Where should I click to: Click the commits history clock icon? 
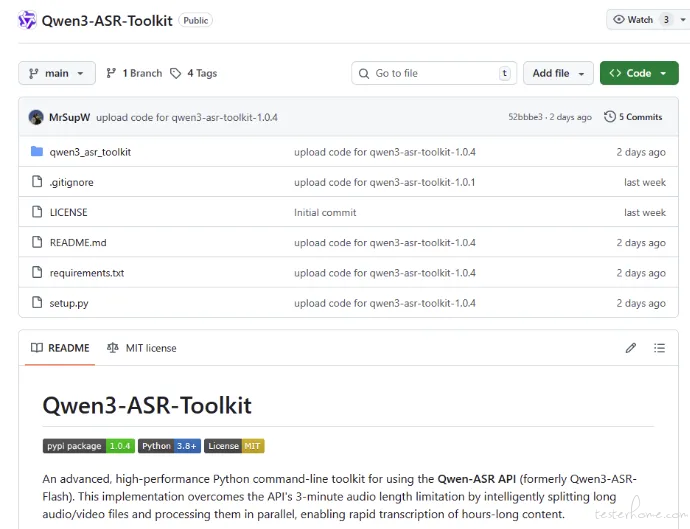coord(610,117)
